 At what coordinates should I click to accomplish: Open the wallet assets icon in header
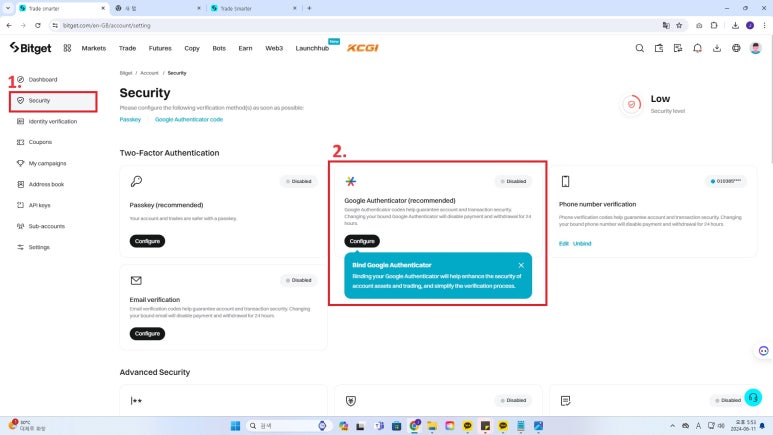[x=659, y=48]
